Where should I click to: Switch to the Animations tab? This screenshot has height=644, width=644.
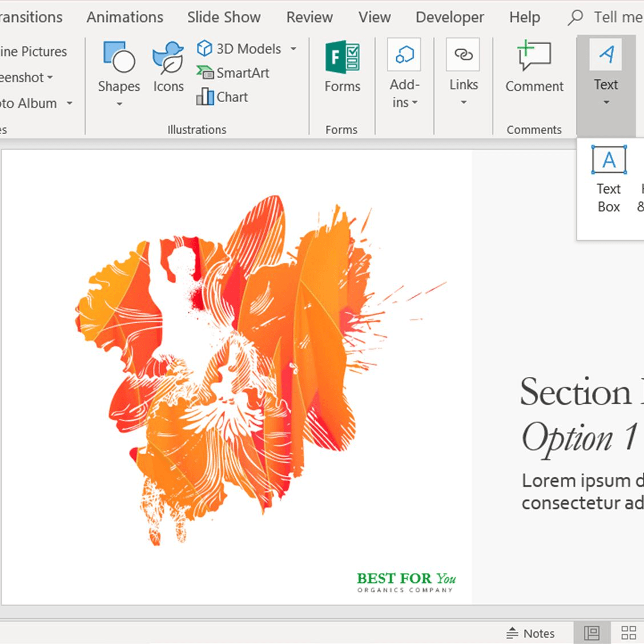pyautogui.click(x=124, y=17)
